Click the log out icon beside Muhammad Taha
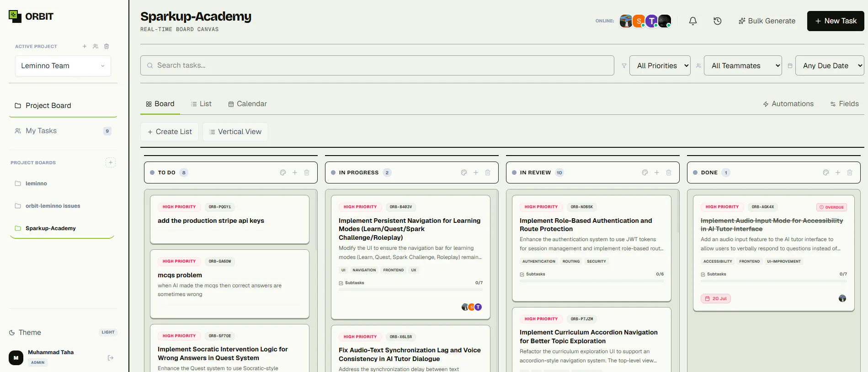Viewport: 868px width, 372px height. pyautogui.click(x=111, y=358)
